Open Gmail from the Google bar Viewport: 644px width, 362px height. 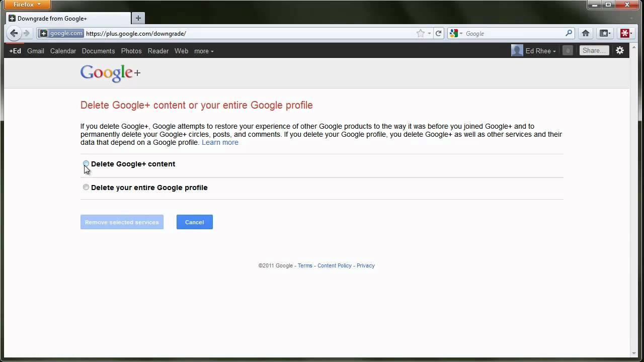(x=36, y=51)
